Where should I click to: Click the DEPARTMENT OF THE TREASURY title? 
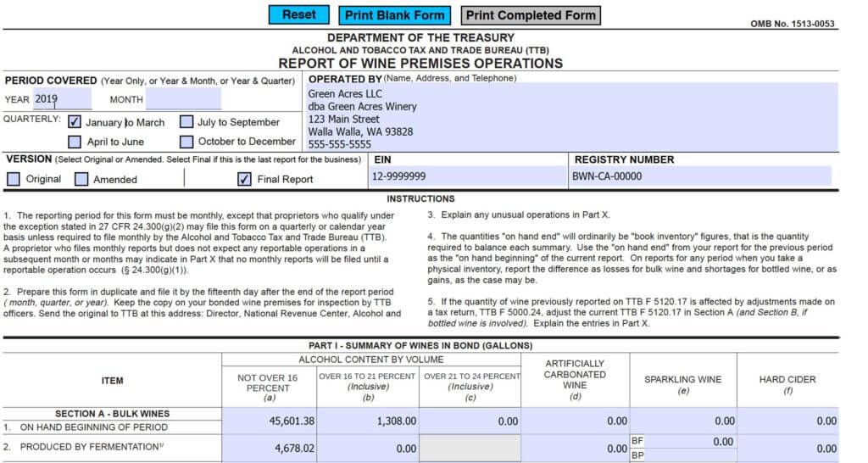[x=420, y=37]
